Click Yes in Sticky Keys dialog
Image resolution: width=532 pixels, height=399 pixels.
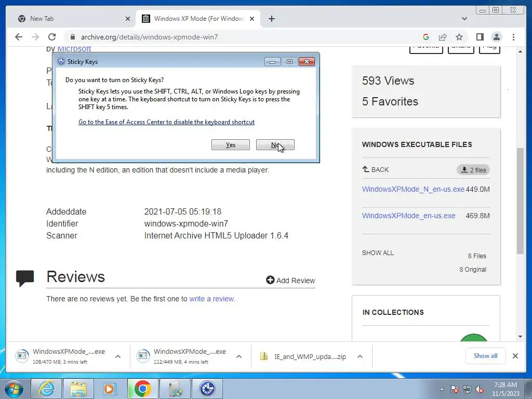230,145
